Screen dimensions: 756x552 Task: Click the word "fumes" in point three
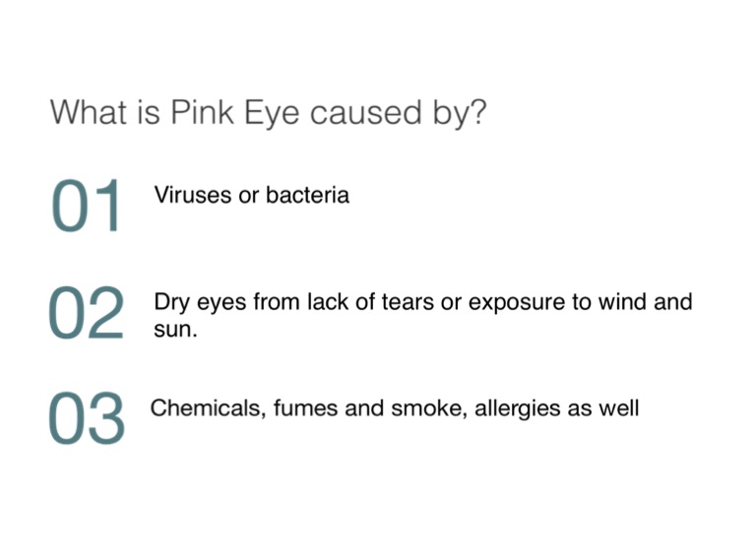296,407
